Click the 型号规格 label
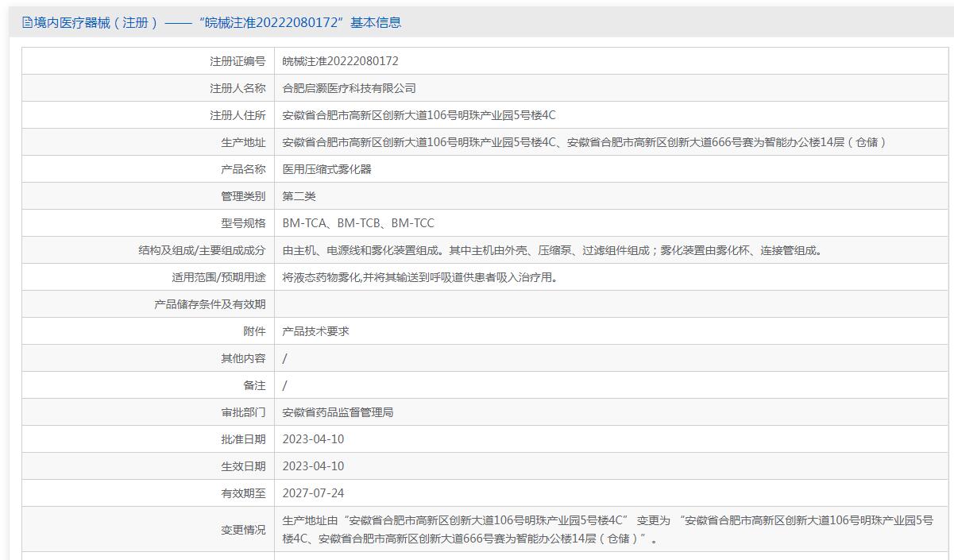This screenshot has width=954, height=560. (x=243, y=223)
